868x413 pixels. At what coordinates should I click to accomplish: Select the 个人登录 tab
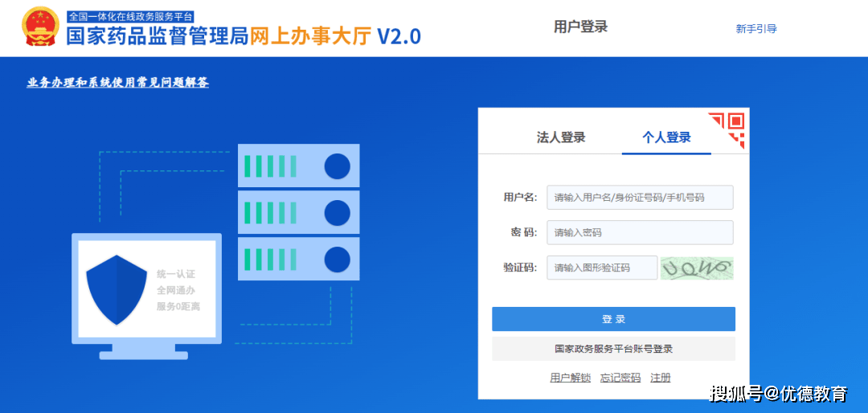[x=666, y=137]
